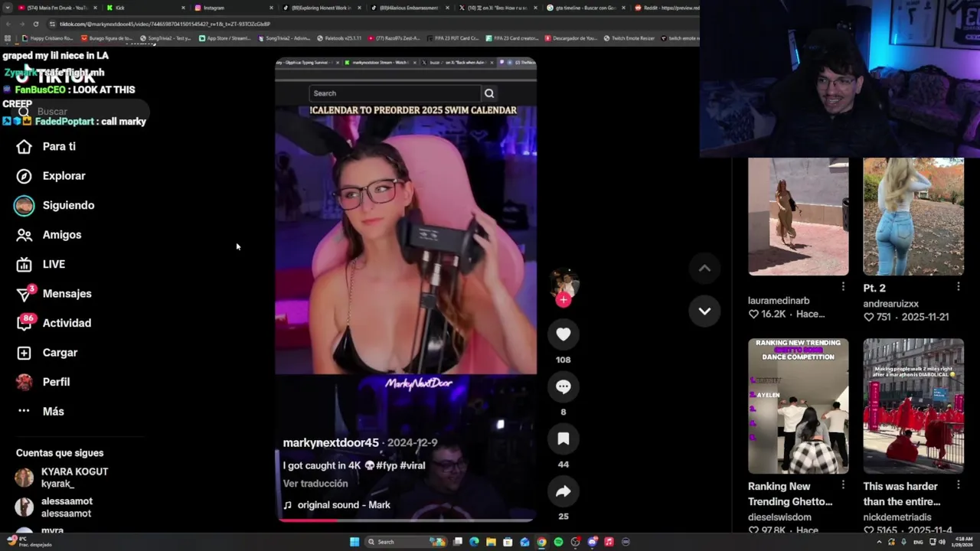The image size is (980, 551).
Task: Open Spotify from the taskbar
Action: point(558,542)
